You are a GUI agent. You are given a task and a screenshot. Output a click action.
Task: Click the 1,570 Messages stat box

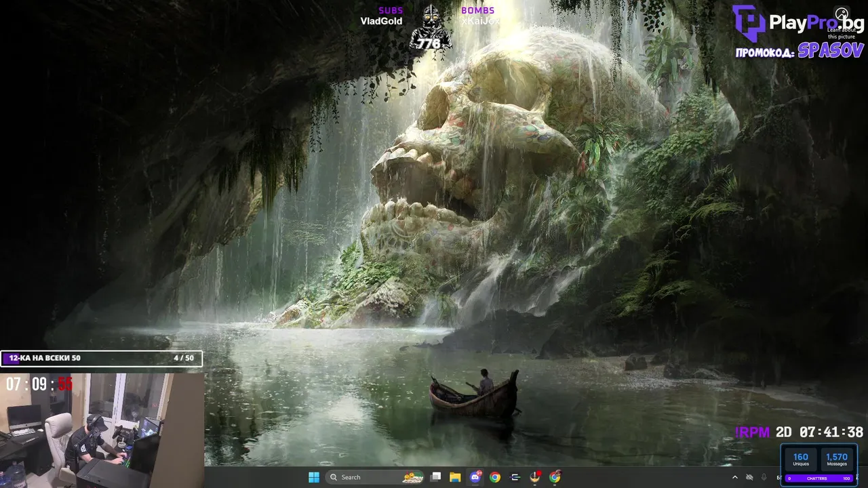pos(837,459)
